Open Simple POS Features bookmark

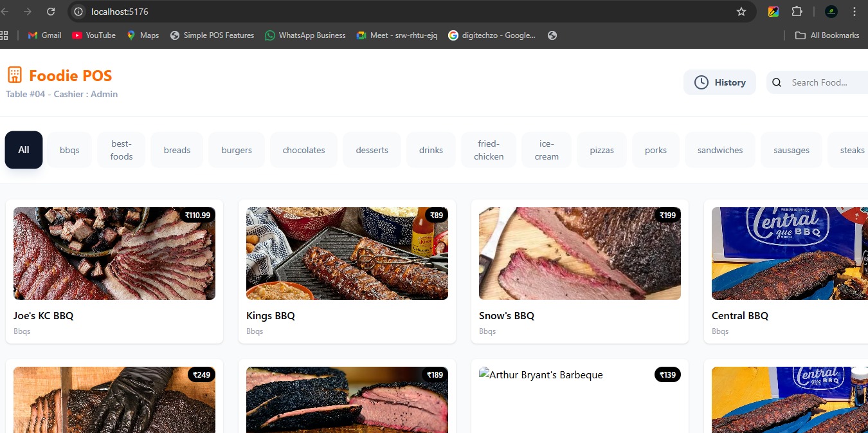pos(212,35)
